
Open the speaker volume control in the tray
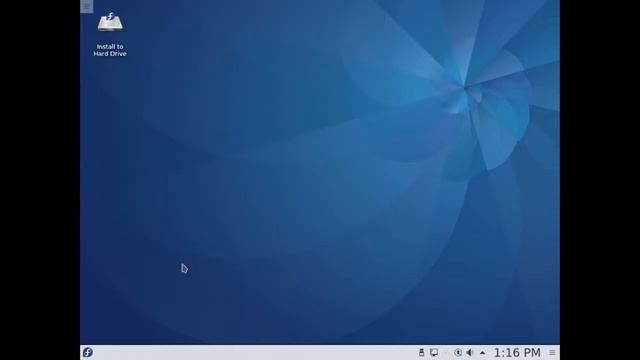[470, 352]
